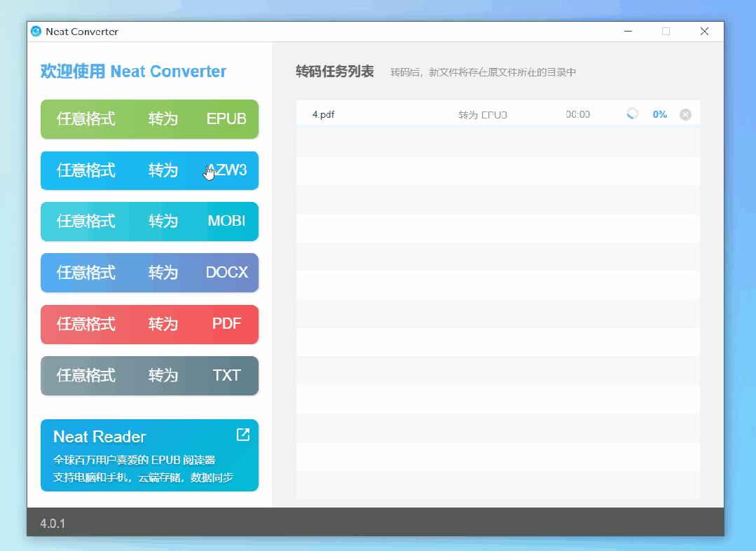Minimize the Neat Converter window

(628, 32)
